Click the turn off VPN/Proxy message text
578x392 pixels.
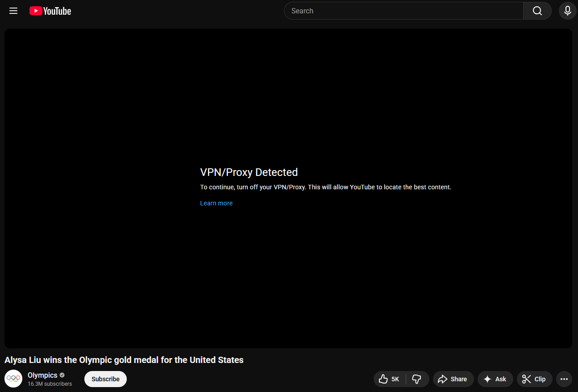[x=325, y=187]
